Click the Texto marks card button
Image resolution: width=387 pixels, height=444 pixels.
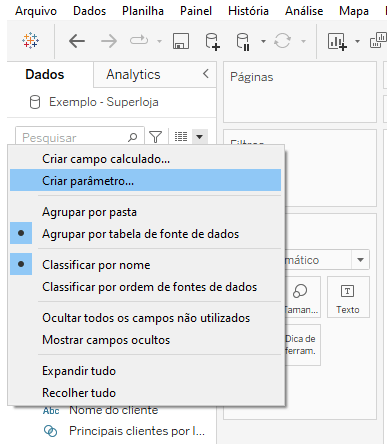click(348, 297)
